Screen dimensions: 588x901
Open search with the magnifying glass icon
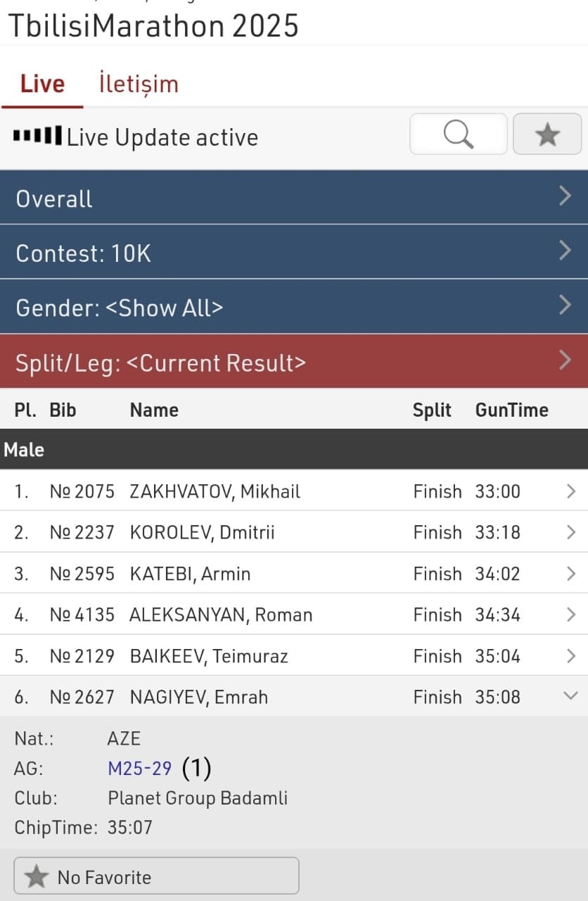click(x=459, y=134)
